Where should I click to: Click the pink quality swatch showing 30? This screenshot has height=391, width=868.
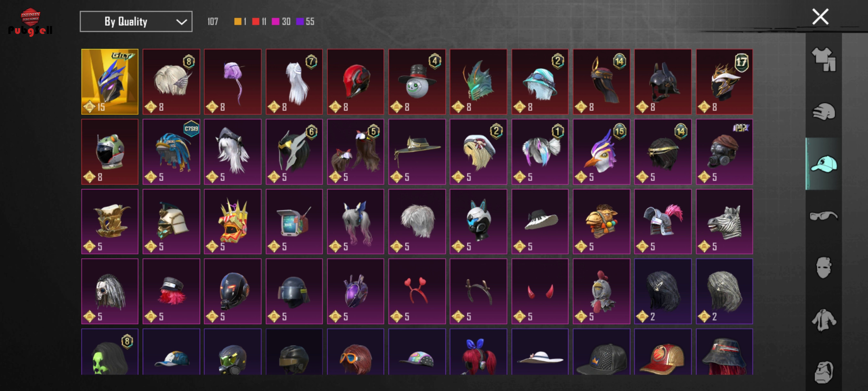coord(275,21)
